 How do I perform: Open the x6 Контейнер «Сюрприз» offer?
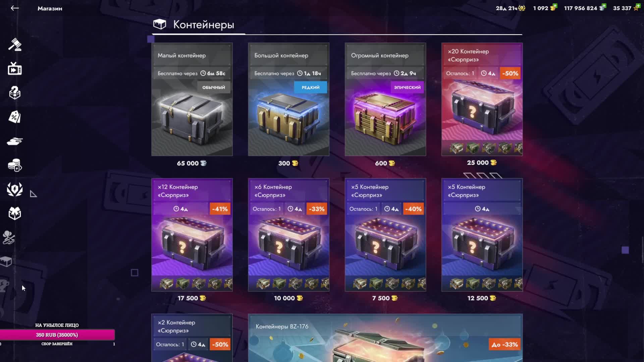288,235
